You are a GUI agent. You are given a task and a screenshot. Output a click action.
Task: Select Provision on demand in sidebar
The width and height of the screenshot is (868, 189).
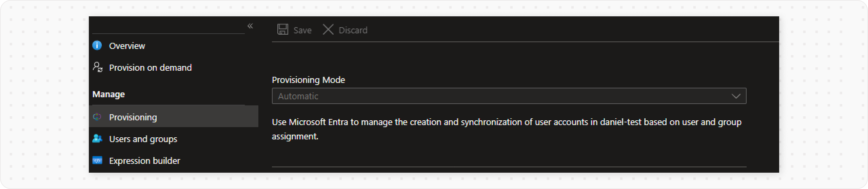(x=150, y=68)
